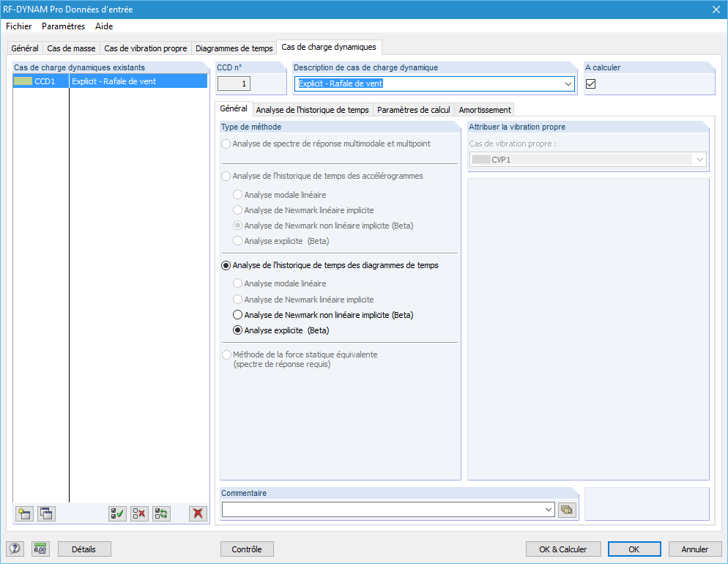The height and width of the screenshot is (564, 728).
Task: Open the help icon button
Action: click(15, 549)
